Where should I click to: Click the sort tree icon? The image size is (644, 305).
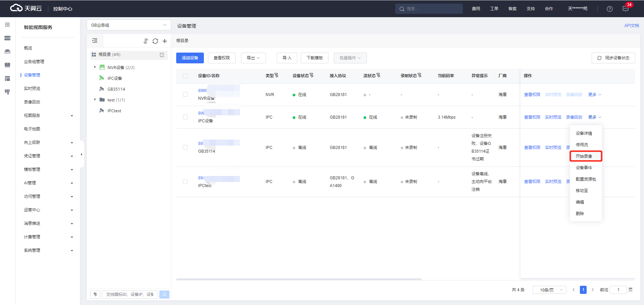pos(145,41)
